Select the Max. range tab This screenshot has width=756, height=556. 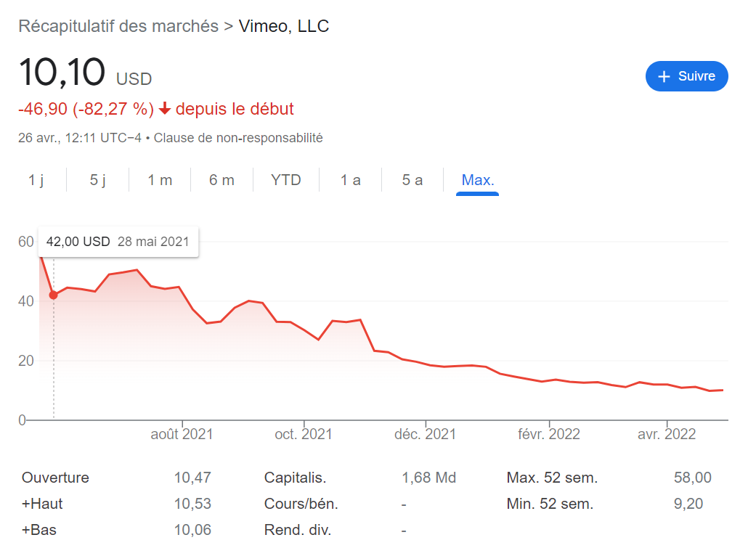[477, 180]
